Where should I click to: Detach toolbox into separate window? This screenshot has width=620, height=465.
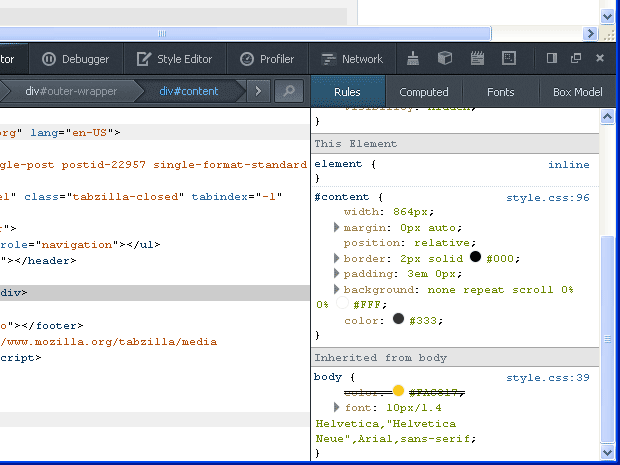tap(576, 59)
